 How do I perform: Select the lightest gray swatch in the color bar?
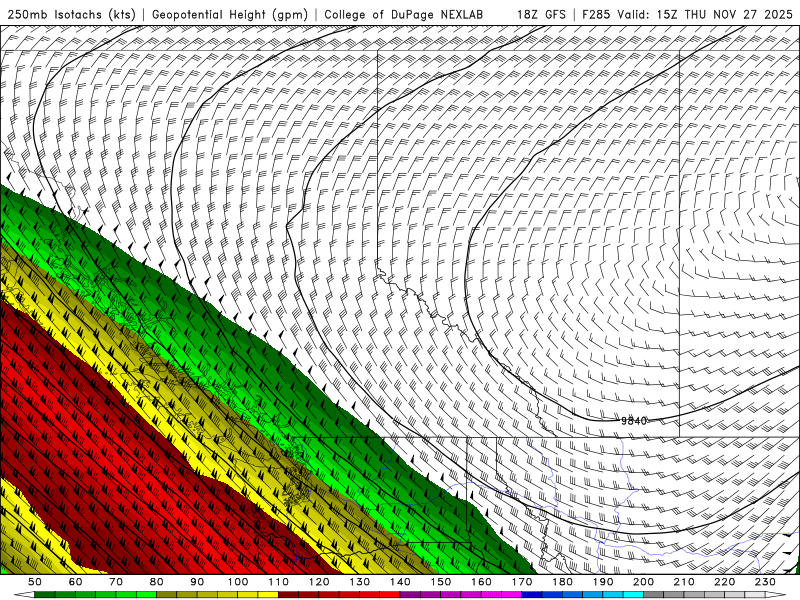point(755,594)
